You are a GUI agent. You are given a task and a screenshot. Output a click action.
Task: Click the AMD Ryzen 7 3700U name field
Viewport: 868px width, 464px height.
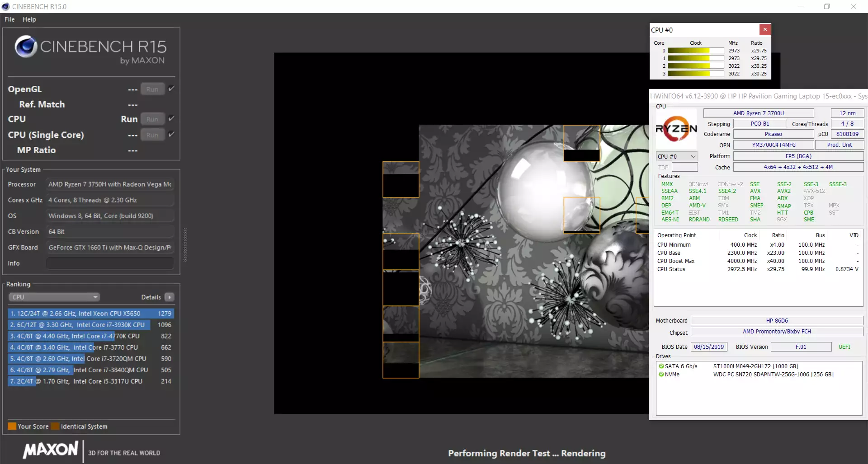[x=759, y=113]
